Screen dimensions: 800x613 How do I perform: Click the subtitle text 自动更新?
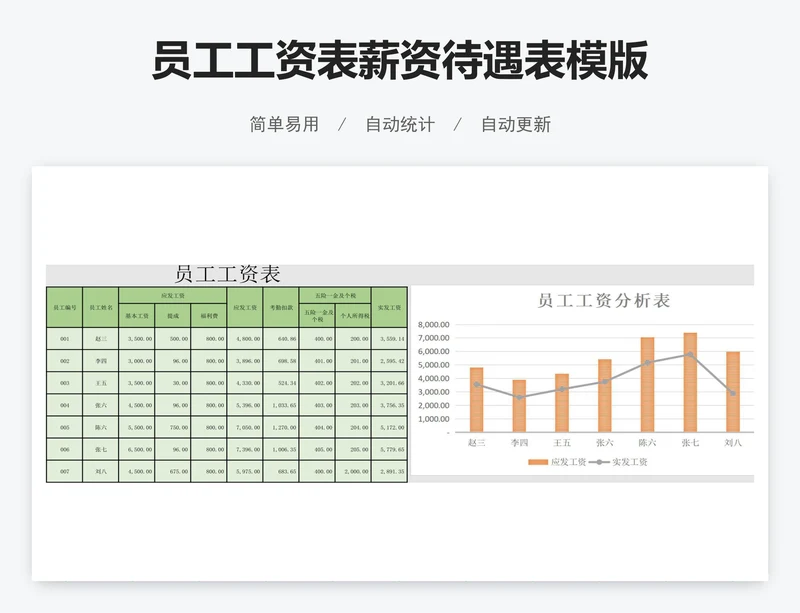516,124
